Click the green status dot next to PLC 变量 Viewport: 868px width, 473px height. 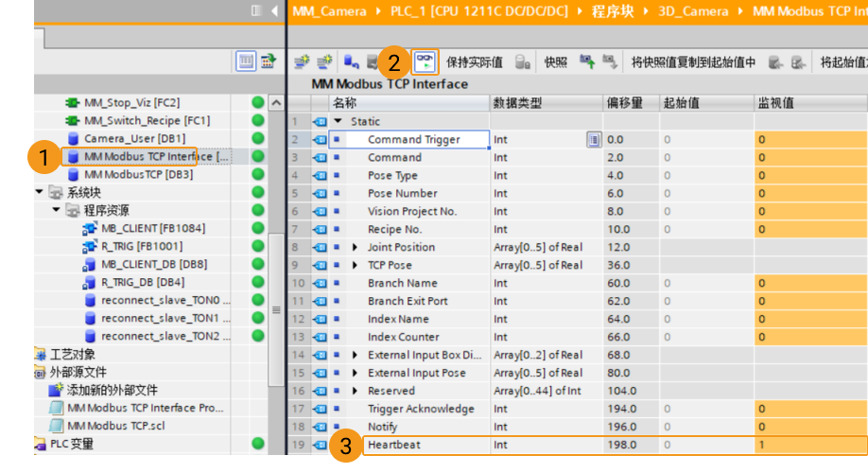[x=257, y=444]
